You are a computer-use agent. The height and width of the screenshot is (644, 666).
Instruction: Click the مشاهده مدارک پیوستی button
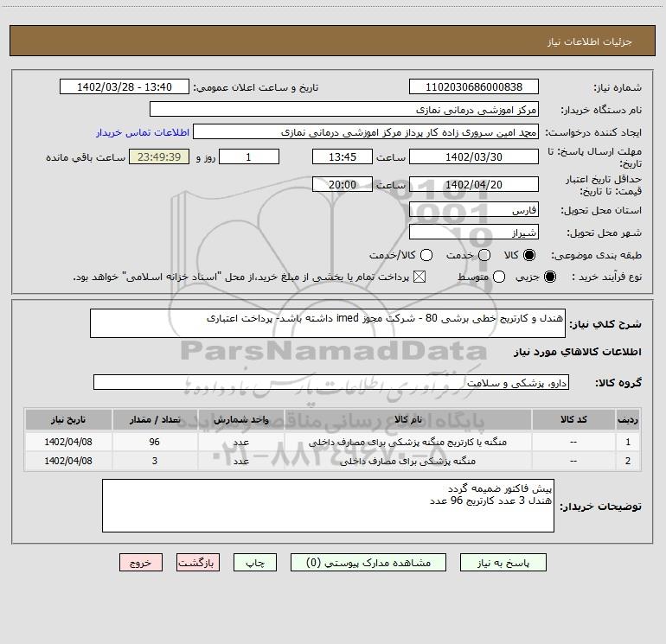(368, 563)
